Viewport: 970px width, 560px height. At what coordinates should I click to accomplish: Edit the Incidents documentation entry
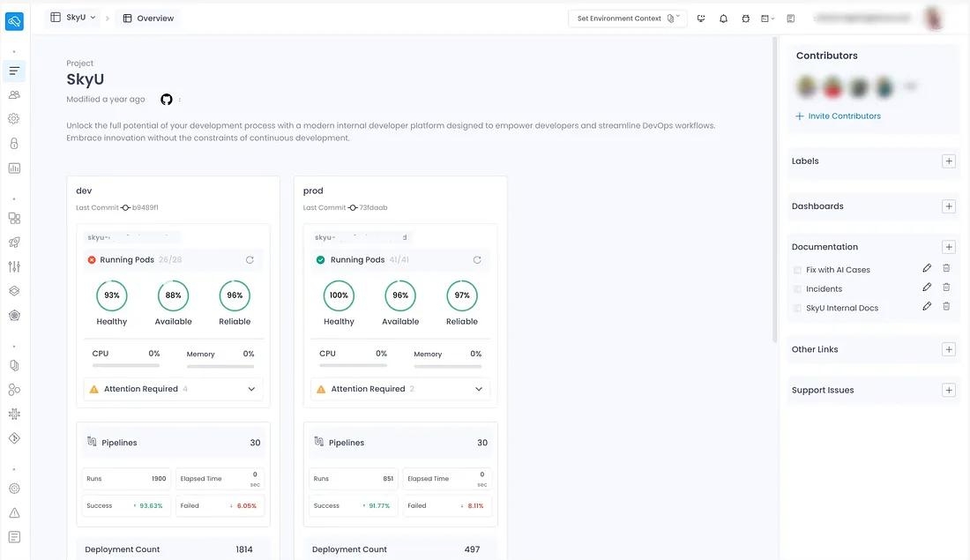(927, 287)
